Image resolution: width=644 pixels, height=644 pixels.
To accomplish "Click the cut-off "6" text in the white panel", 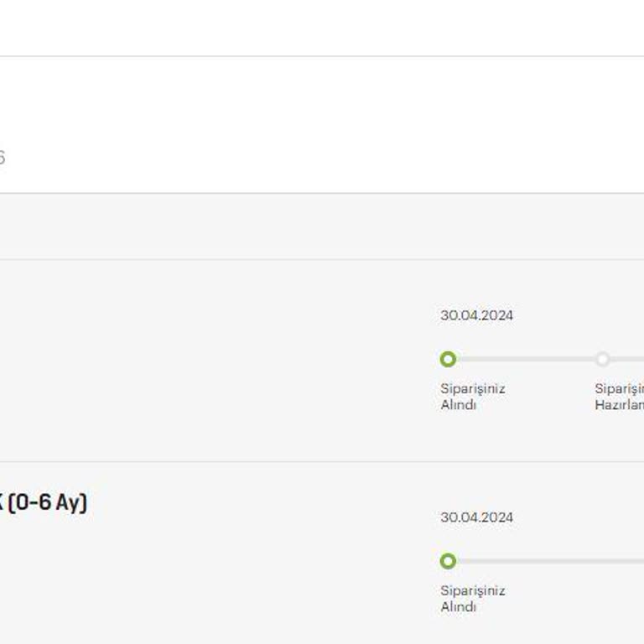I will pyautogui.click(x=2, y=158).
